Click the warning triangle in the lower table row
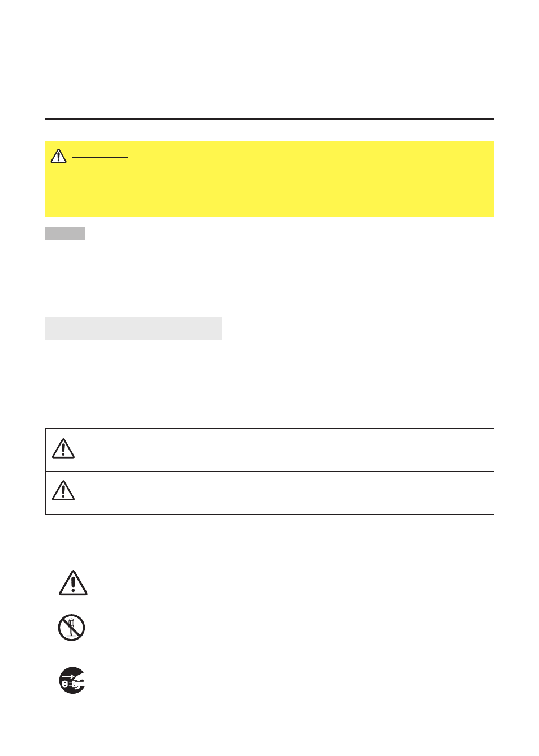 (x=63, y=490)
